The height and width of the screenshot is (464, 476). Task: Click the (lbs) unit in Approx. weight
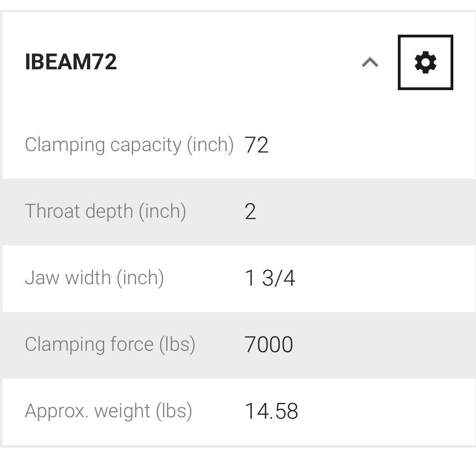174,411
